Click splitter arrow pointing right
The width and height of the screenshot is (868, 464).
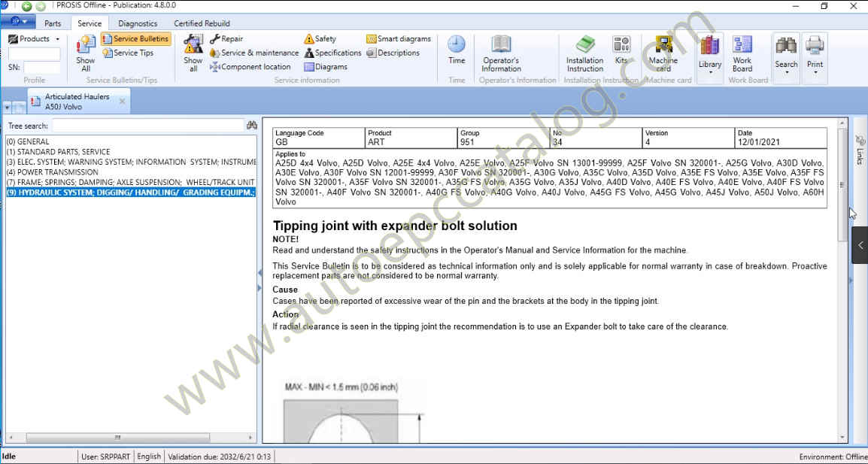click(259, 288)
